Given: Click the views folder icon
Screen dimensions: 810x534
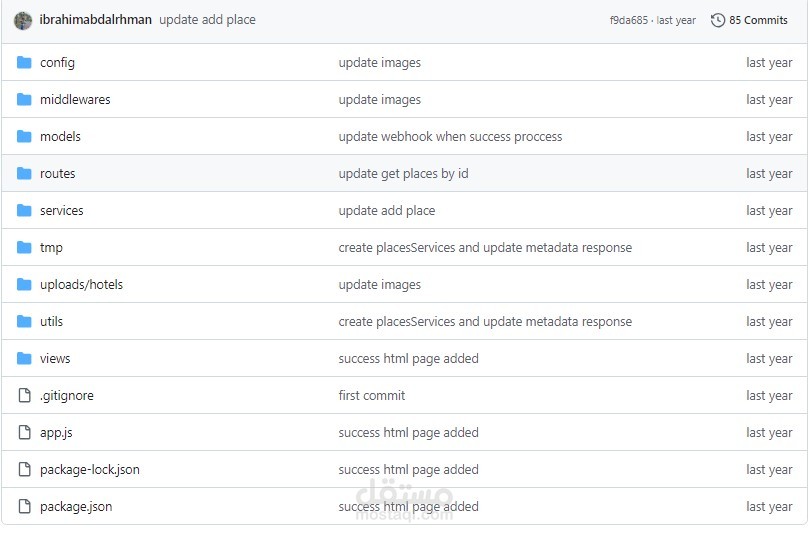Looking at the screenshot, I should [x=25, y=358].
